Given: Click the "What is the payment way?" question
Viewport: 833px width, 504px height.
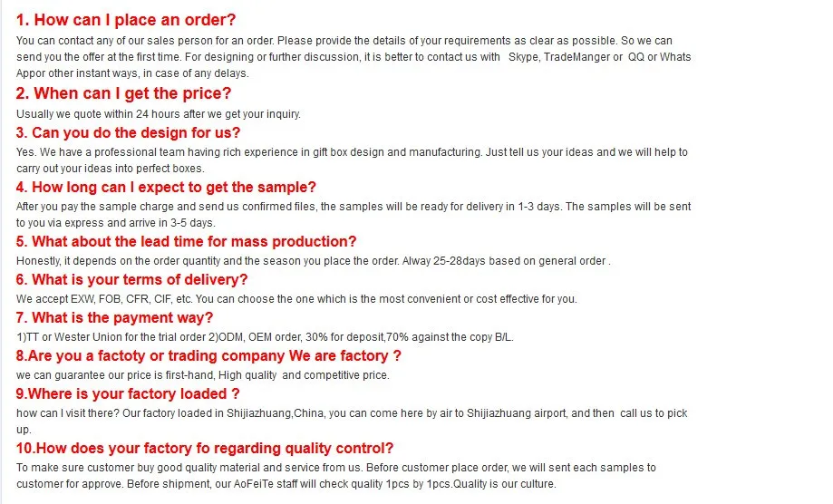Looking at the screenshot, I should tap(115, 317).
